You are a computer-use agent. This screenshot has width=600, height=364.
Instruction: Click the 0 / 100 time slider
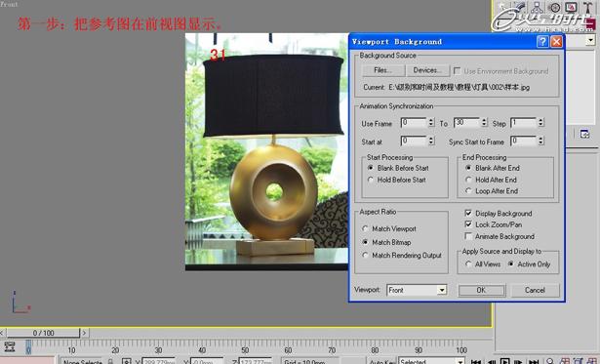click(43, 333)
